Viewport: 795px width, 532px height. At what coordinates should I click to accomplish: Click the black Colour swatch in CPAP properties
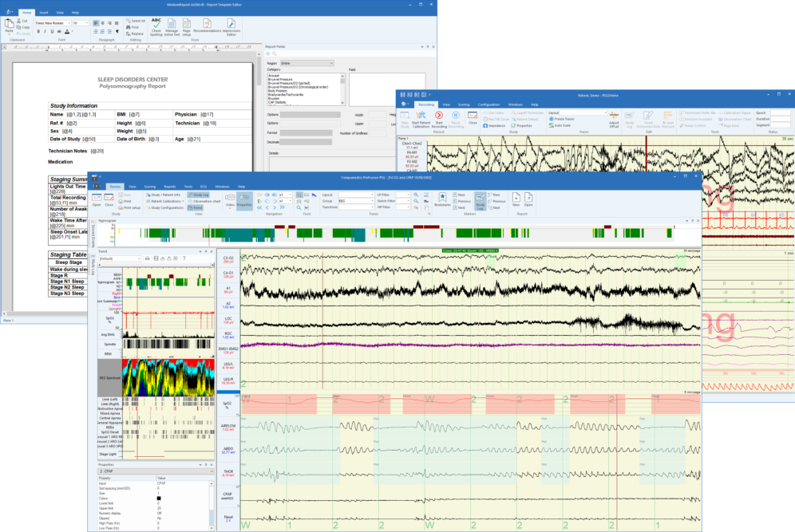[x=159, y=499]
